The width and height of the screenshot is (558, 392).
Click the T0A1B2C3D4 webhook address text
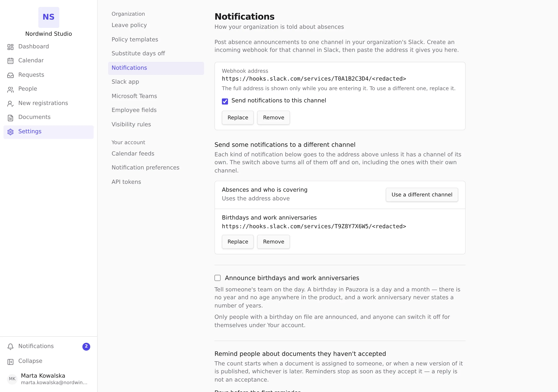pos(314,79)
